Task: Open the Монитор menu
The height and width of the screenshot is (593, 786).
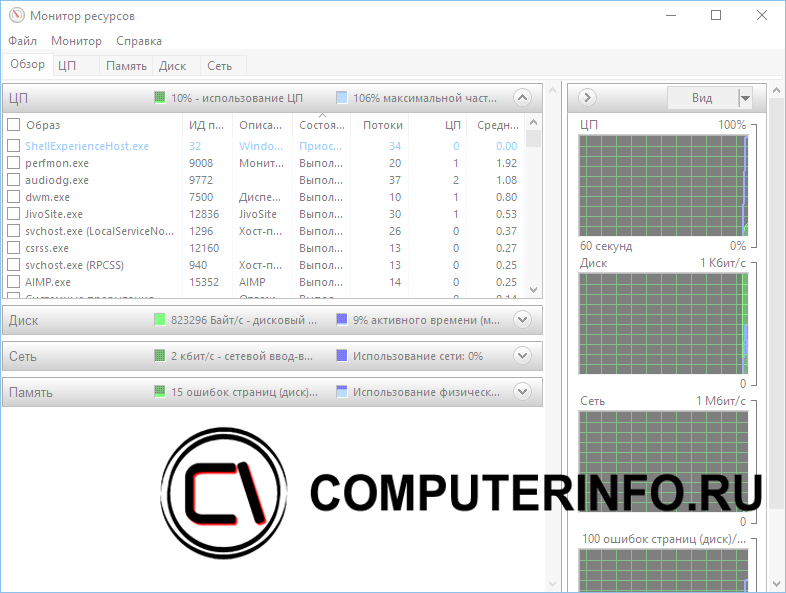Action: (76, 41)
